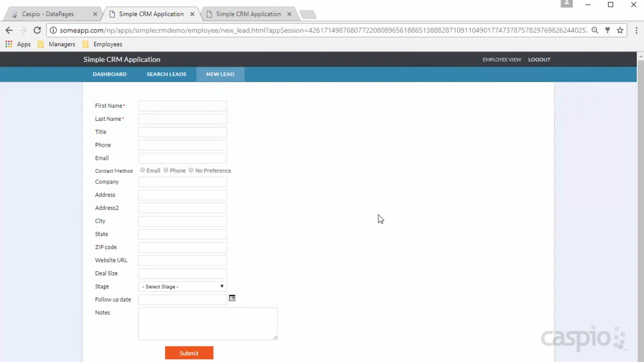
Task: Click into the First Name field
Action: pyautogui.click(x=183, y=106)
